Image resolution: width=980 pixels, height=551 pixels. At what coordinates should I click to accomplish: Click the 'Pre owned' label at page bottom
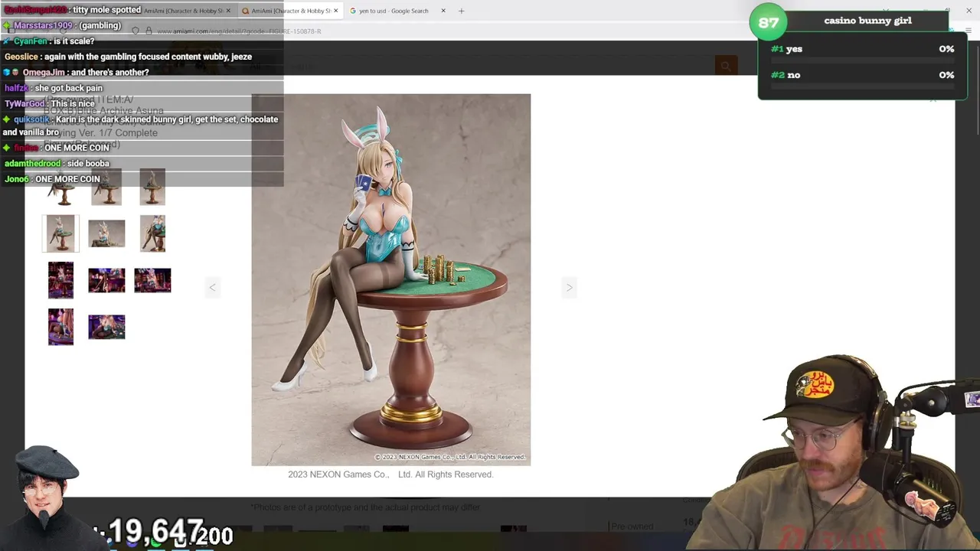(632, 527)
